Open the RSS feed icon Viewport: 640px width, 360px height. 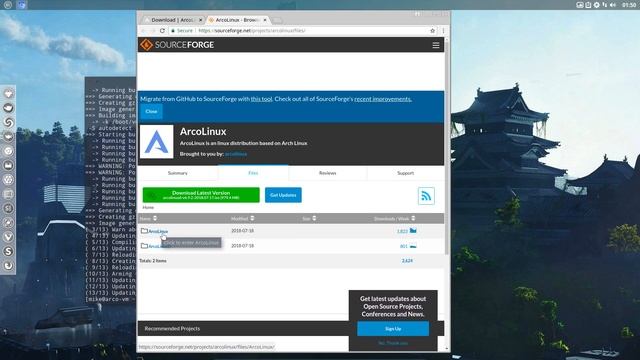426,196
